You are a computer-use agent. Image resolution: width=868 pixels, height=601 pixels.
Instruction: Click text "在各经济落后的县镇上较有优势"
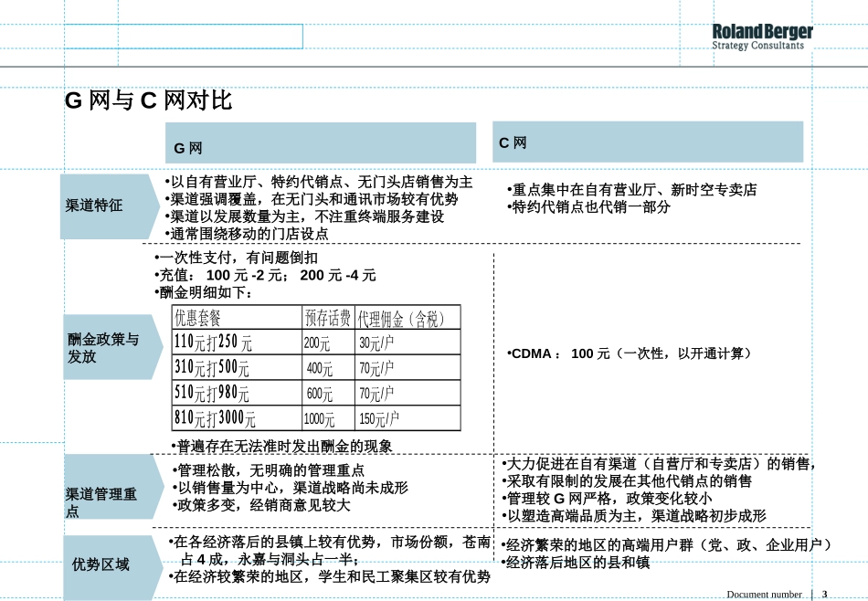275,542
